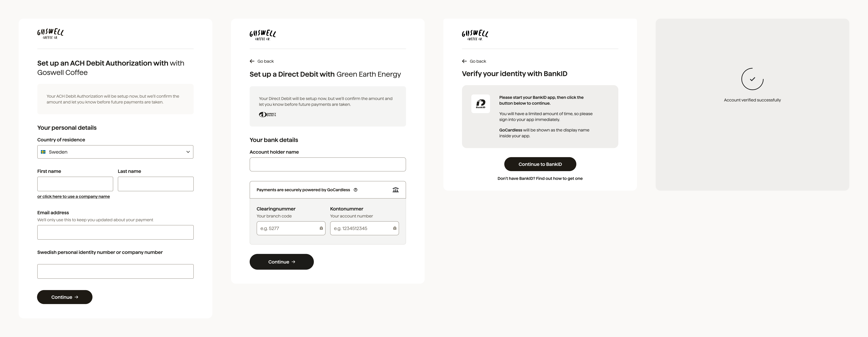Click the lock icon in Clearingnummer field
The width and height of the screenshot is (868, 337).
click(321, 228)
